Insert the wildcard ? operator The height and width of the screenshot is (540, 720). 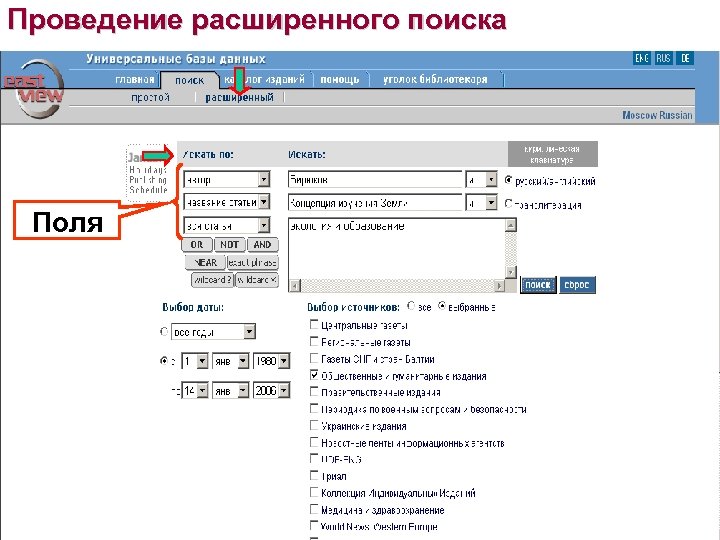click(x=212, y=280)
